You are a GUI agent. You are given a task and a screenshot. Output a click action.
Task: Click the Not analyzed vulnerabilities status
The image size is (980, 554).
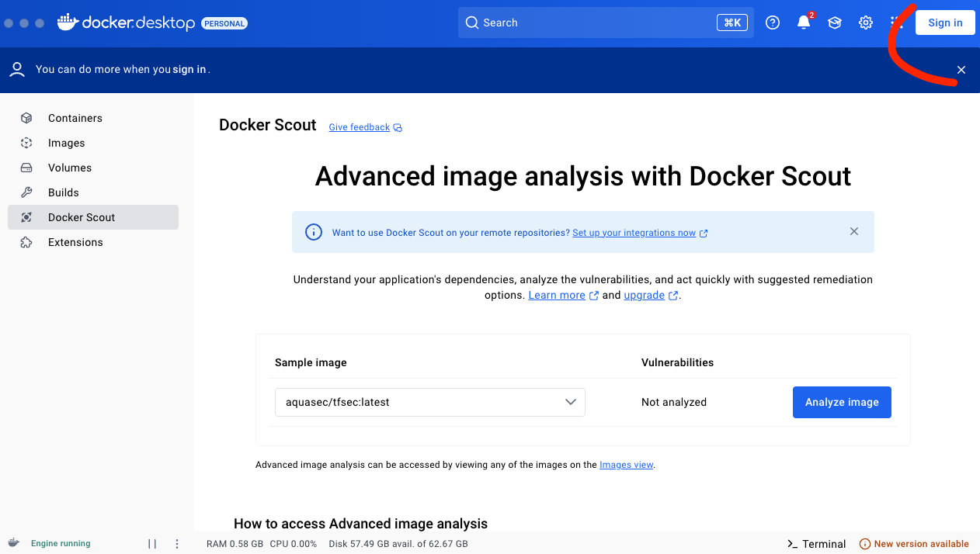[674, 402]
